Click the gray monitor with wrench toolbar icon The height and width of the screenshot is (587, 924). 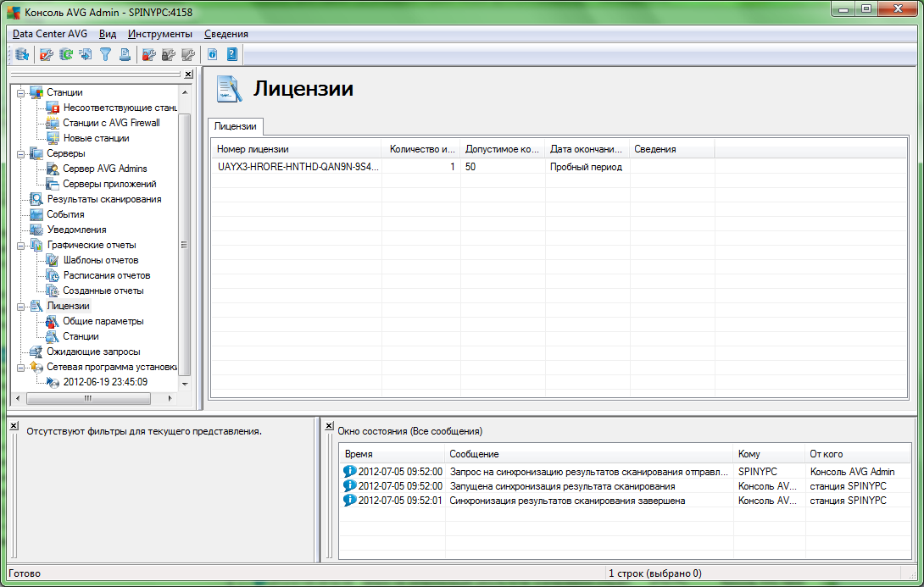[188, 55]
